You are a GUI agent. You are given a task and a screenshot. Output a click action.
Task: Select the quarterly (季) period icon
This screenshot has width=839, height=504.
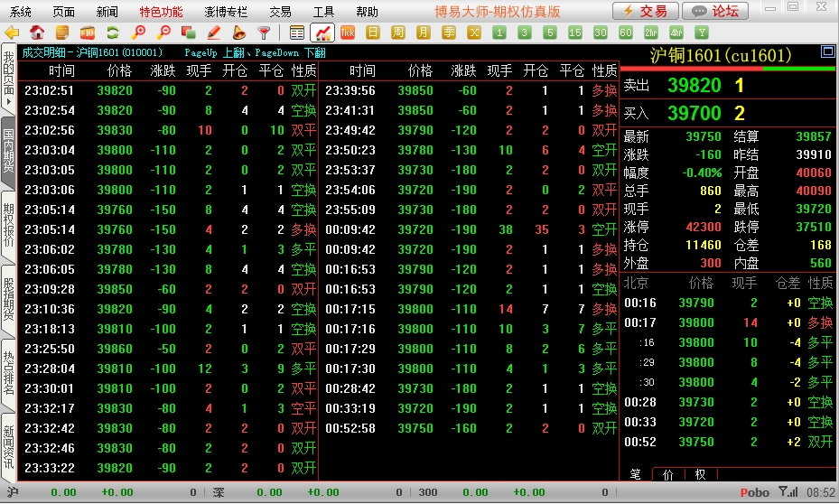[x=448, y=33]
